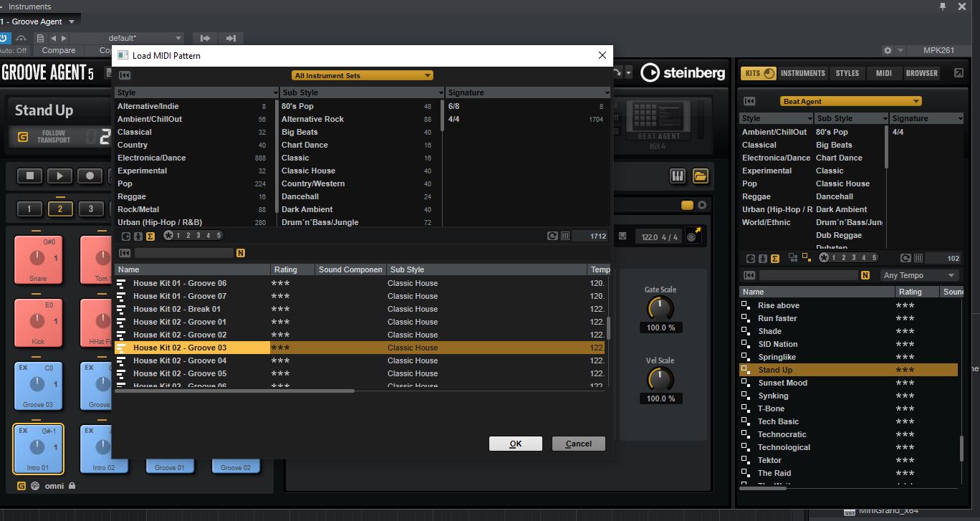Sort the pattern list by the Name column
Screen dimensions: 980x521
[192, 269]
